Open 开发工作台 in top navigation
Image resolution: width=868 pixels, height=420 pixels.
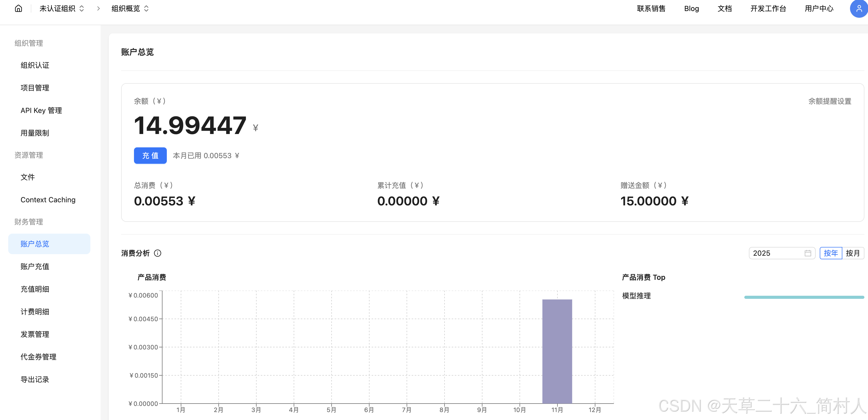click(768, 8)
